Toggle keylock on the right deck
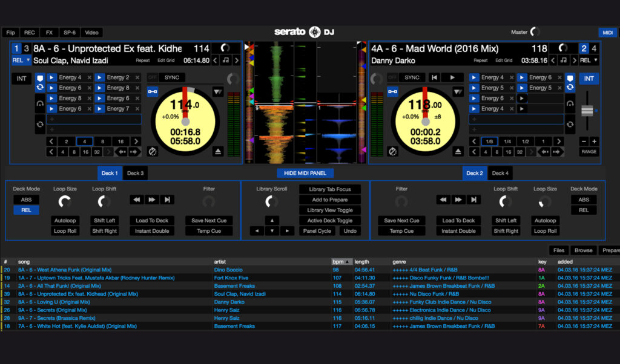Viewport: 620px width, 364px height. (x=392, y=91)
